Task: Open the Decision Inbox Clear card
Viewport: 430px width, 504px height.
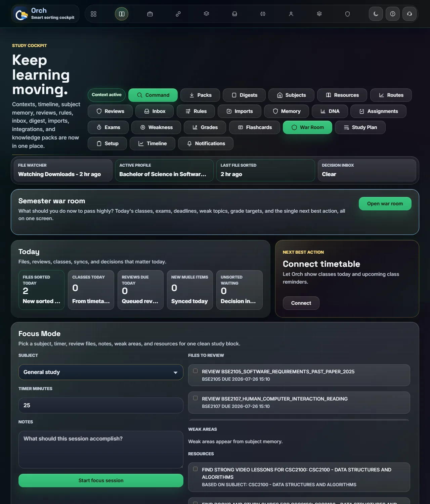Action: click(367, 170)
